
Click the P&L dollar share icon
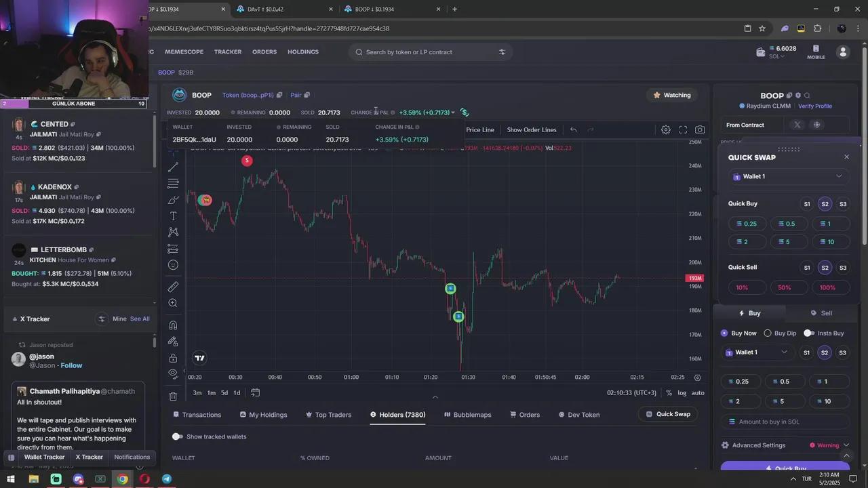(465, 113)
